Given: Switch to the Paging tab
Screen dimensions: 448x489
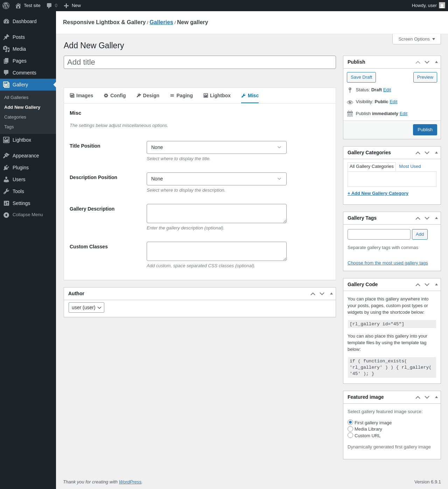Looking at the screenshot, I should [x=181, y=95].
